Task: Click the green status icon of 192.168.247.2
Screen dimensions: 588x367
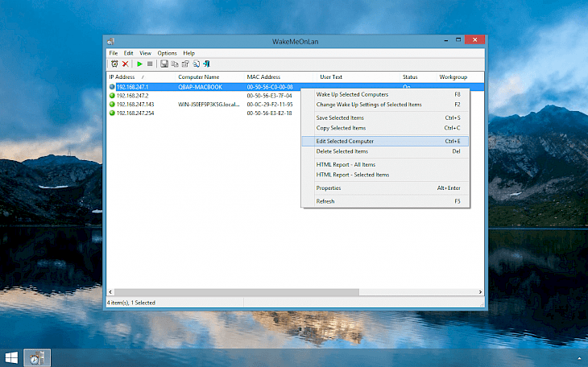Action: pos(112,96)
